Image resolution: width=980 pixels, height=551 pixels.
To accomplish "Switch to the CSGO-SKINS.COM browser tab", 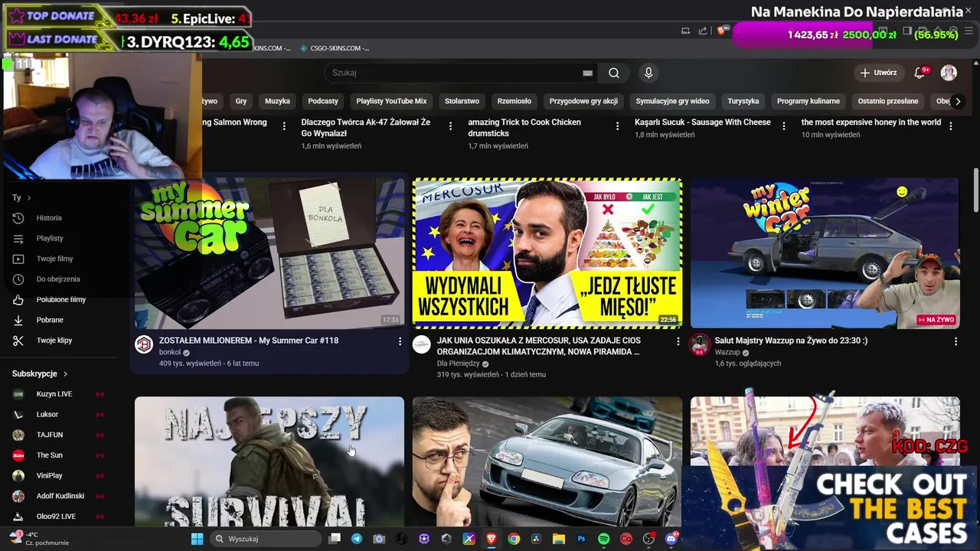I will (335, 48).
